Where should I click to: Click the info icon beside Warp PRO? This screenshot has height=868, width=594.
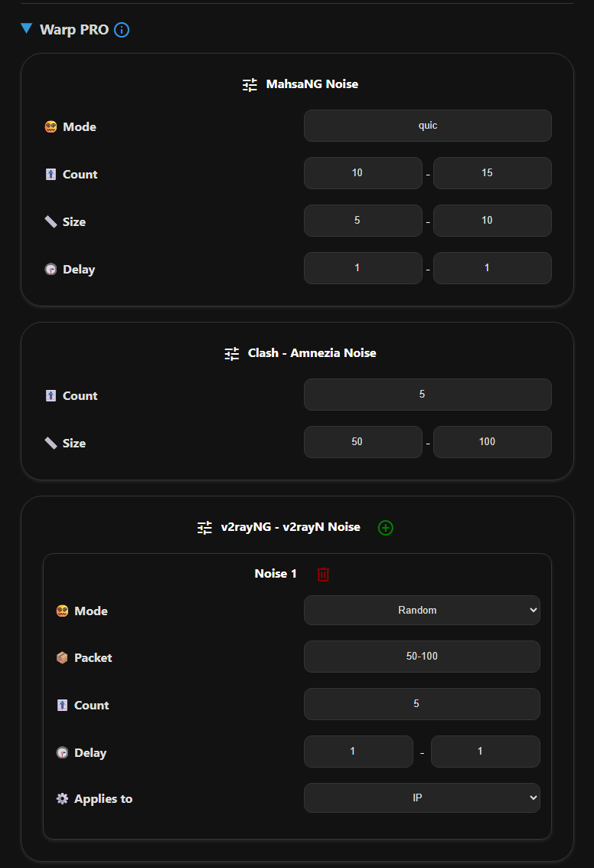tap(121, 30)
